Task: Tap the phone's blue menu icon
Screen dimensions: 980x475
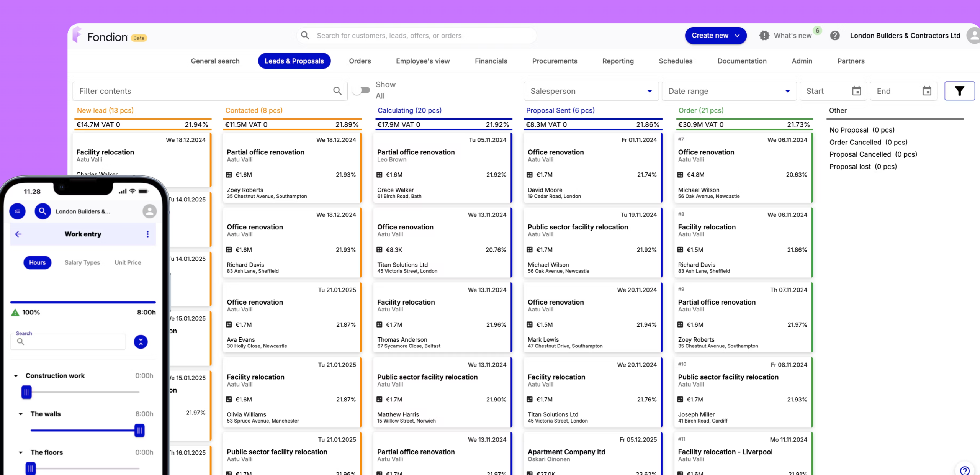Action: (x=18, y=211)
